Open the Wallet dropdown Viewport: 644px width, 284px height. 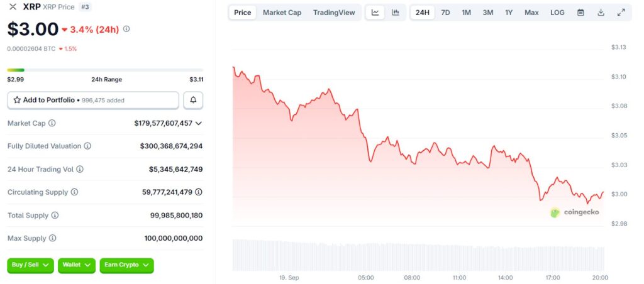coord(77,265)
